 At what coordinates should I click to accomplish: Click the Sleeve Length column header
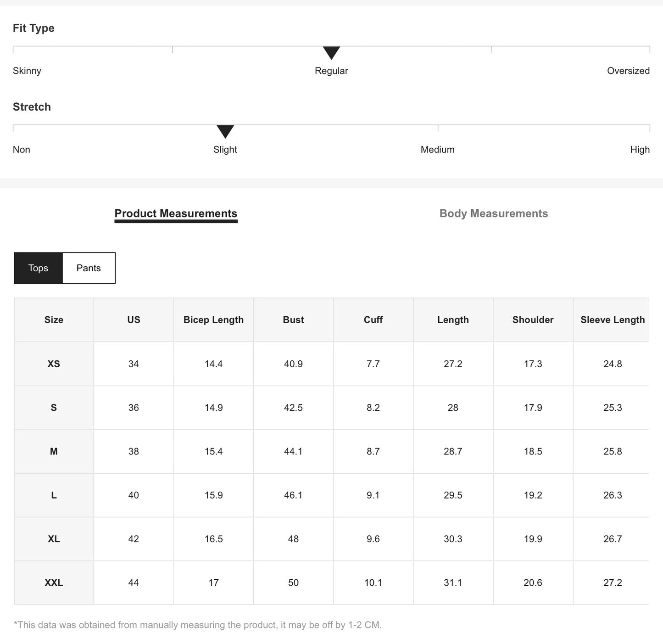pyautogui.click(x=612, y=320)
